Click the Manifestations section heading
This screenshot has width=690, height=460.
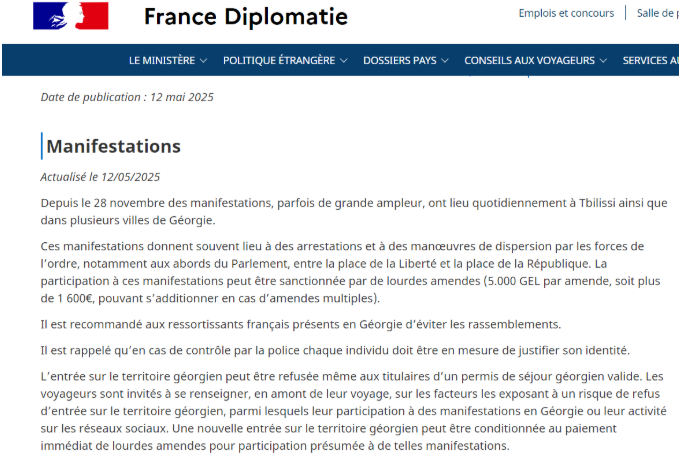point(113,147)
